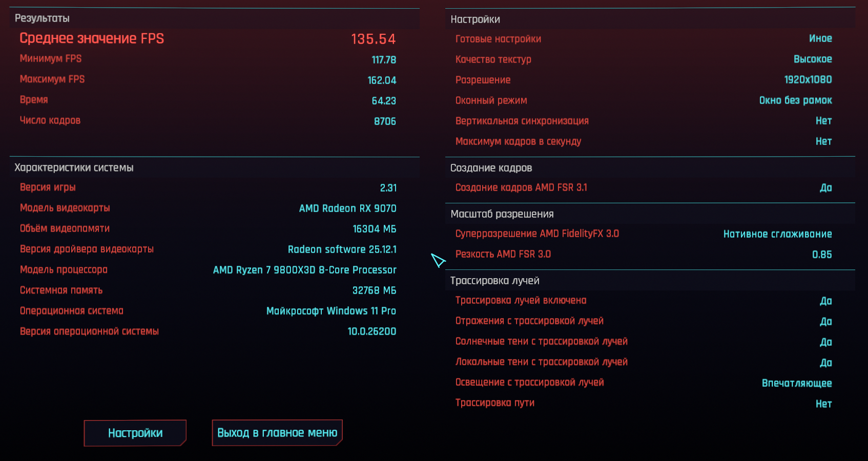868x461 pixels.
Task: Click the Разрешение label in settings
Action: [483, 80]
